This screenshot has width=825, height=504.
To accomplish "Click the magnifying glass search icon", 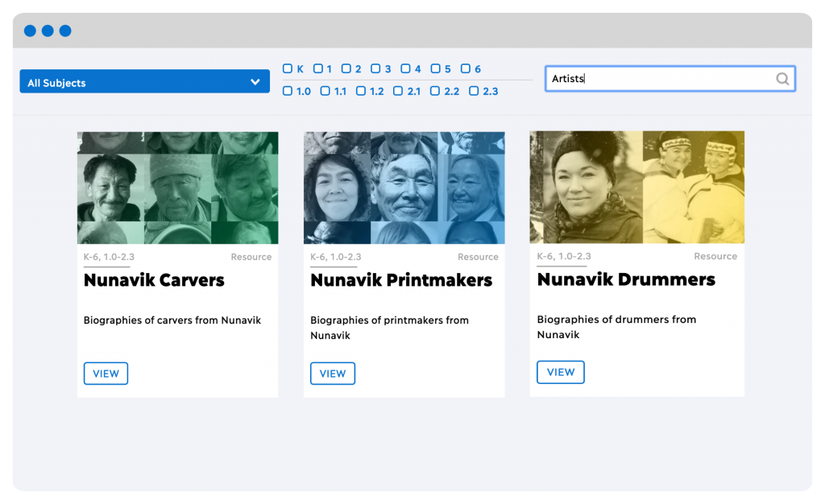I will tap(781, 79).
